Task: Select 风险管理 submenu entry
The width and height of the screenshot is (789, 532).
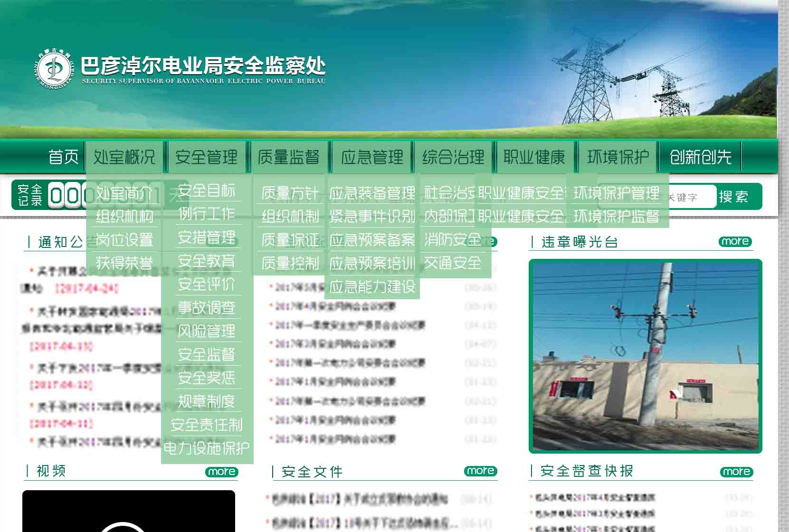Action: 207,331
